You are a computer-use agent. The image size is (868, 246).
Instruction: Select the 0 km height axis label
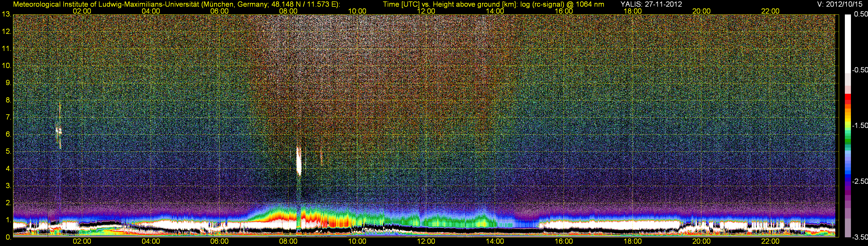click(8, 237)
